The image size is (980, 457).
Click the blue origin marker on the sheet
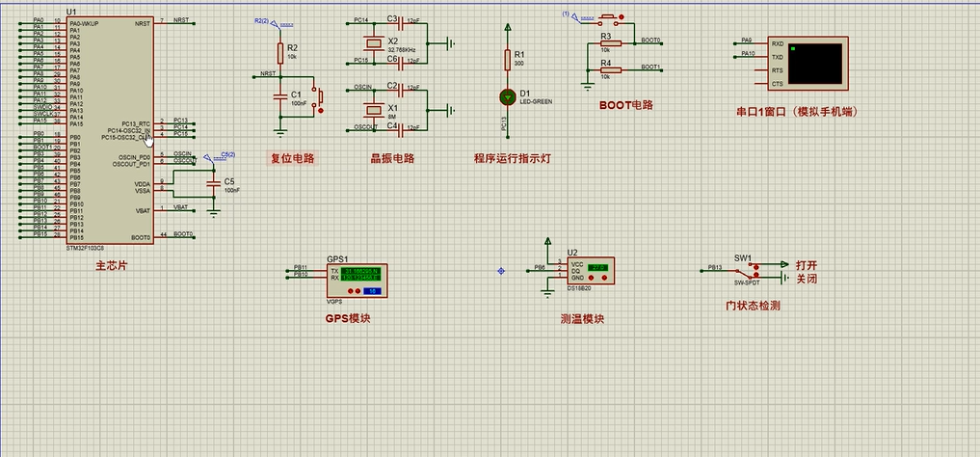coord(501,271)
